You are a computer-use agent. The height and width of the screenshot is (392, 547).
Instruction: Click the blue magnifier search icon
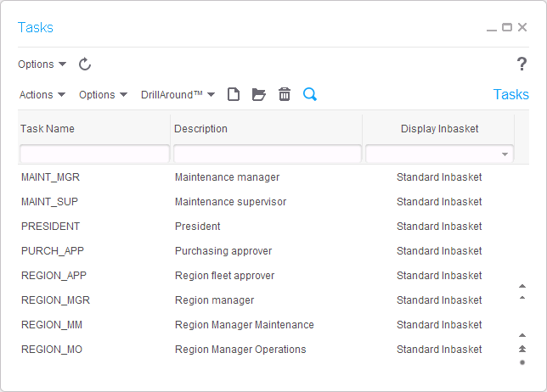click(x=310, y=94)
